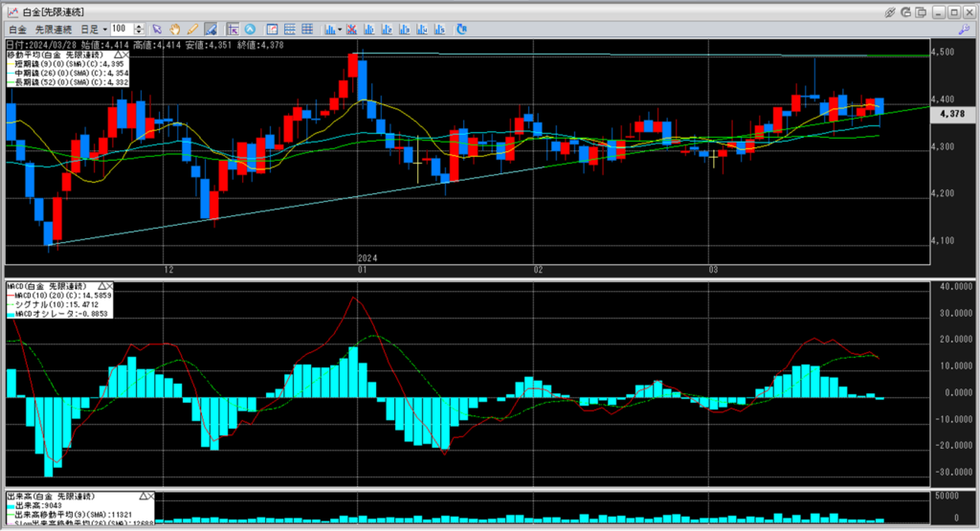Open the chart indicator dropdown arrow
Screen dimensions: 980x531
(339, 30)
